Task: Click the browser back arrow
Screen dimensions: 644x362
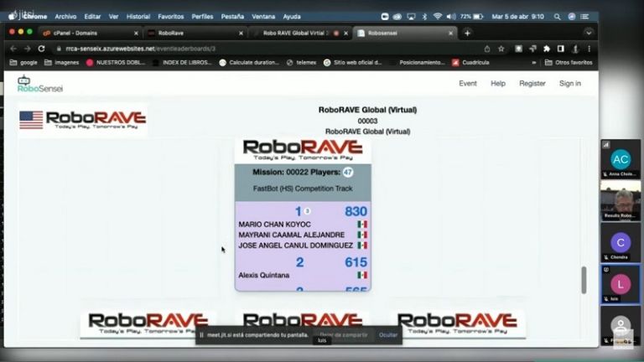Action: 13,49
